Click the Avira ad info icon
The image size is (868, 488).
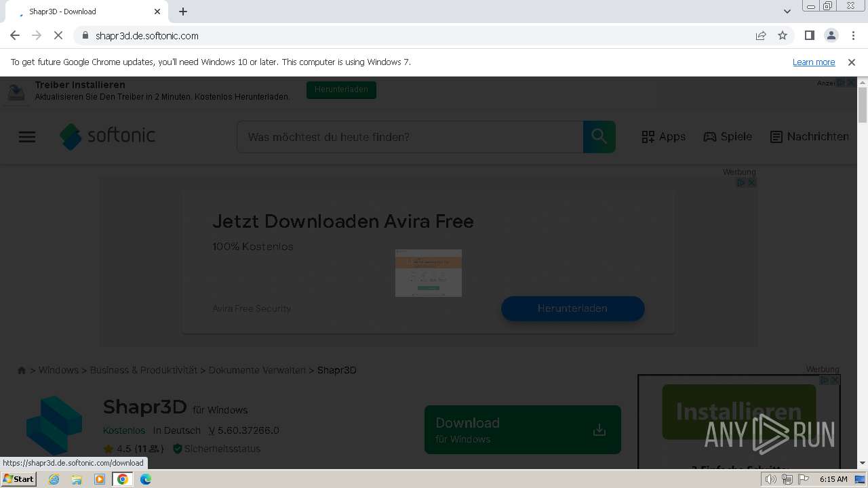tap(741, 182)
